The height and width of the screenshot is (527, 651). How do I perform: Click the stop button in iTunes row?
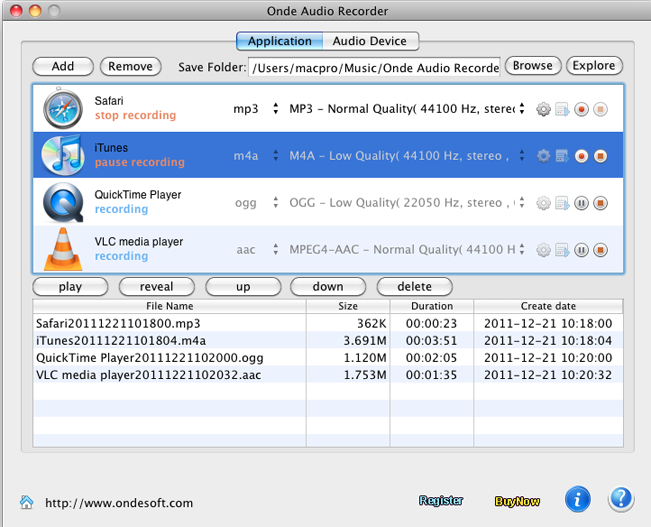coord(600,156)
